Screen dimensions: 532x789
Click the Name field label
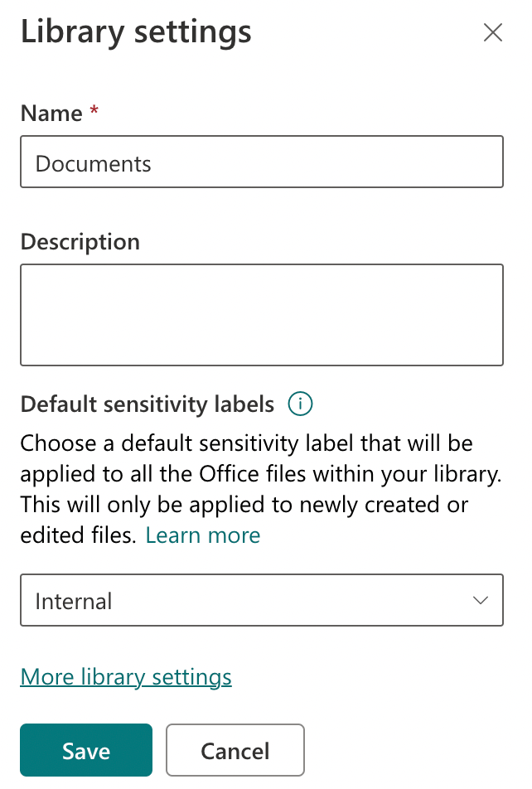click(x=51, y=114)
